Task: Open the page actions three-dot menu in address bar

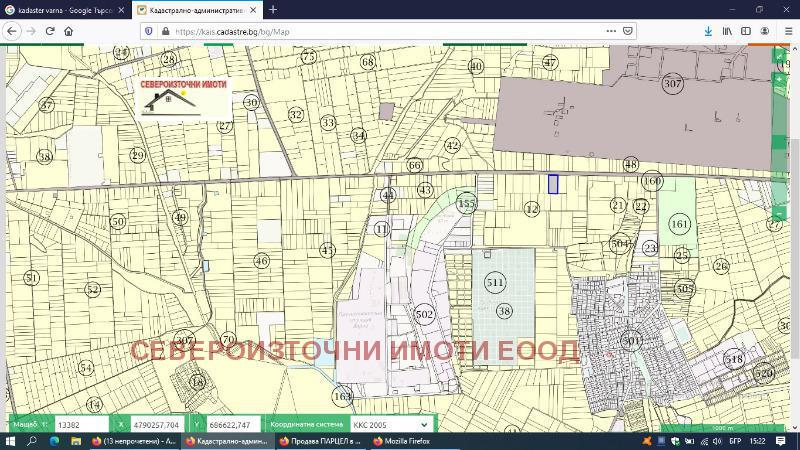Action: coord(611,31)
